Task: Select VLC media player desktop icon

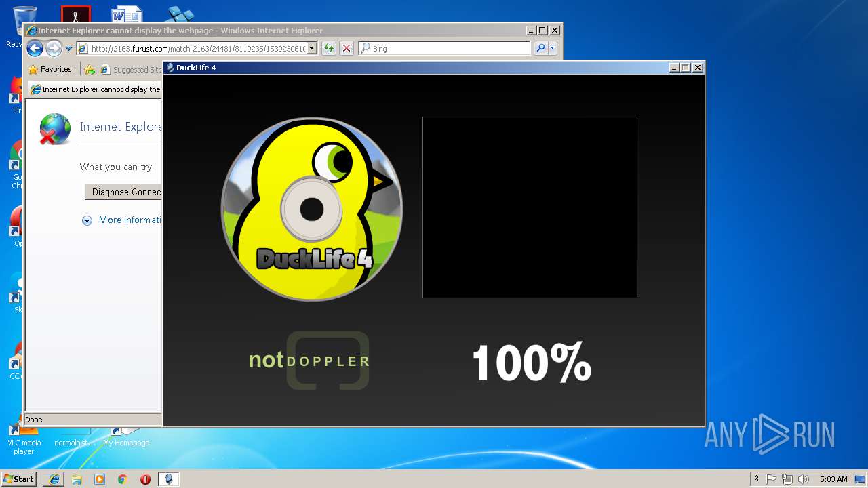Action: click(x=24, y=441)
